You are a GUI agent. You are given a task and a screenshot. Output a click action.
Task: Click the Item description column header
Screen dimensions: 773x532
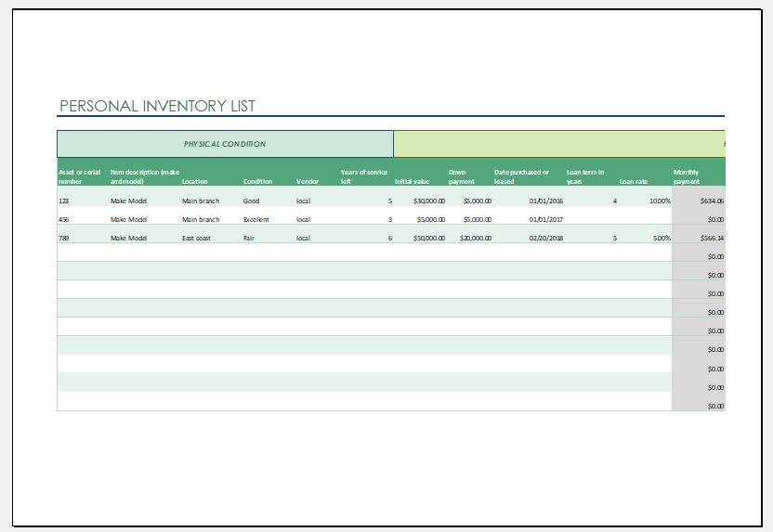click(145, 176)
